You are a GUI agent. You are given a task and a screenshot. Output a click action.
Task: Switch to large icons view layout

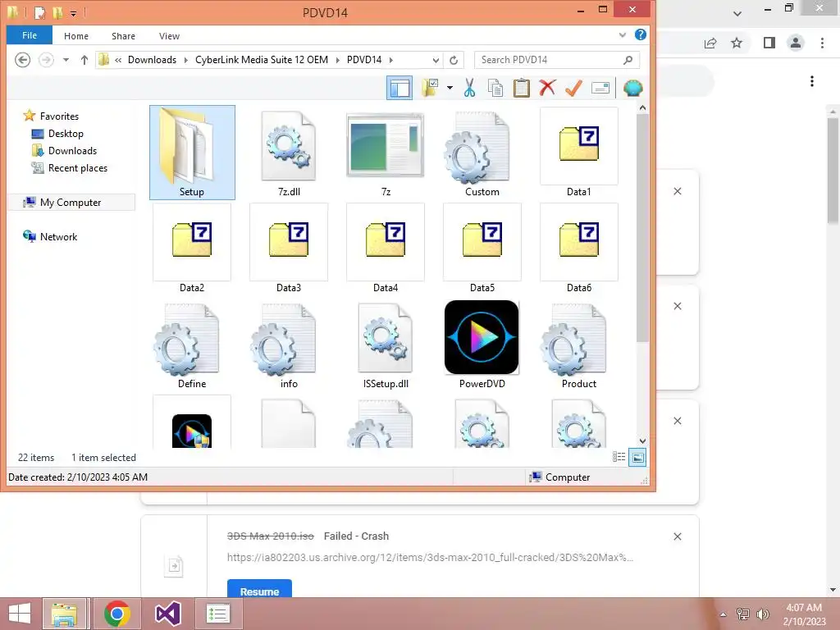click(x=637, y=457)
